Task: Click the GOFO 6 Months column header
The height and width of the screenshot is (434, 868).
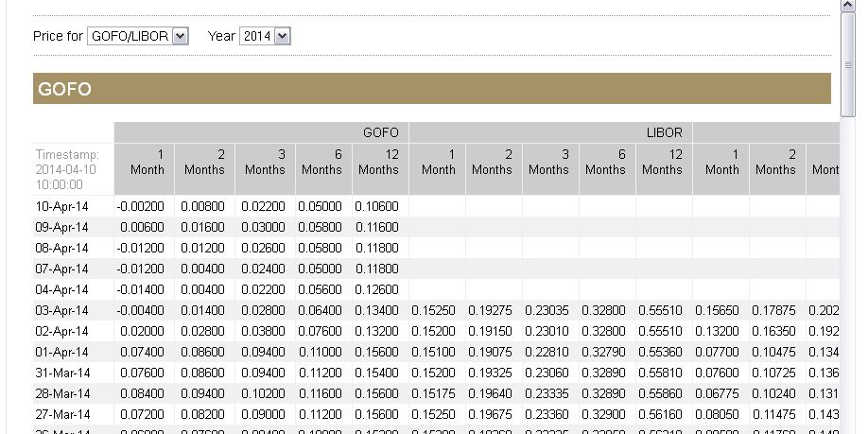Action: tap(323, 169)
